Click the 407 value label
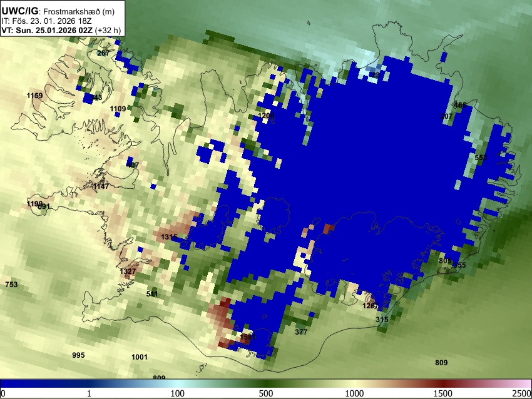This screenshot has height=399, width=532. point(132,165)
